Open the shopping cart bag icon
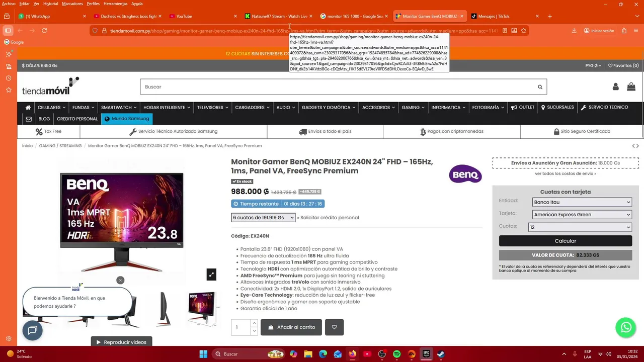The width and height of the screenshot is (644, 362). tap(631, 86)
